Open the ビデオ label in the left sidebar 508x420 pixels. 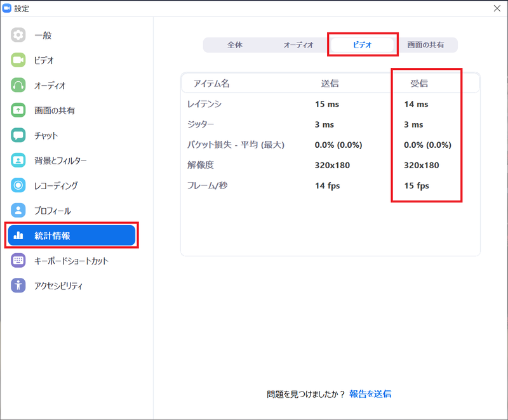(44, 60)
